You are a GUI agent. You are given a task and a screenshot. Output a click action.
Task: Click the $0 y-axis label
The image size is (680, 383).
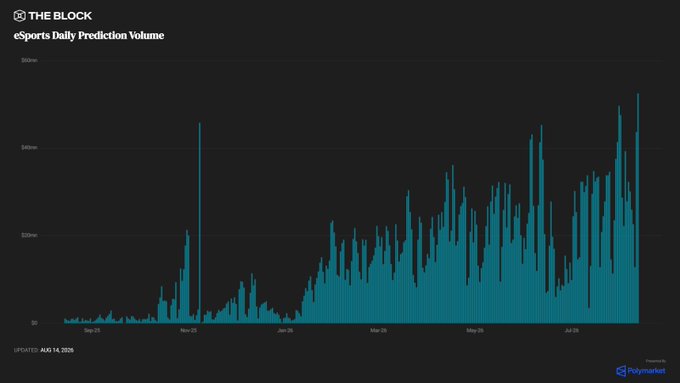[x=34, y=323]
